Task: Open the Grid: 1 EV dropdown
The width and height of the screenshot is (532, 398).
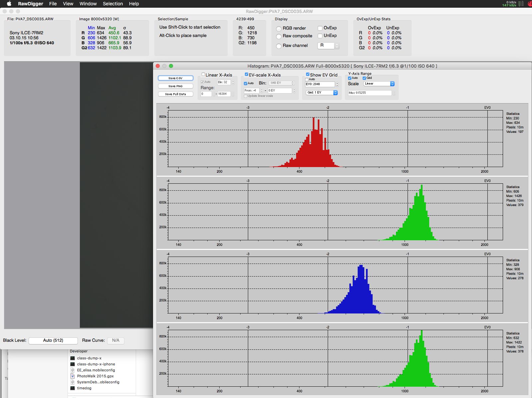Action: pos(322,93)
